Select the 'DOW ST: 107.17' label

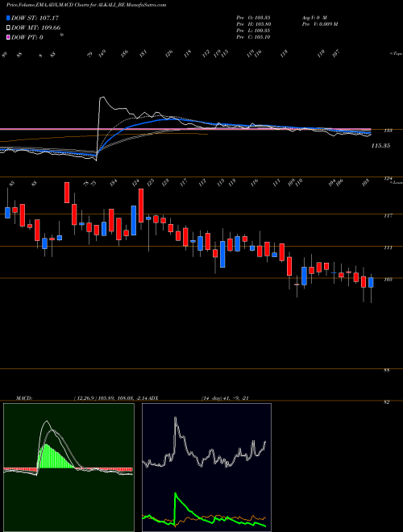(35, 18)
